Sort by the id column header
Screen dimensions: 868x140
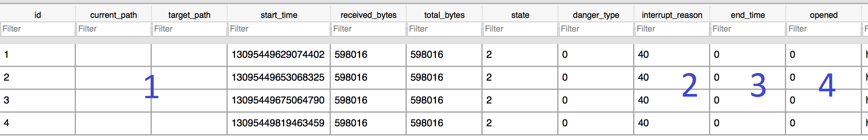pos(38,15)
